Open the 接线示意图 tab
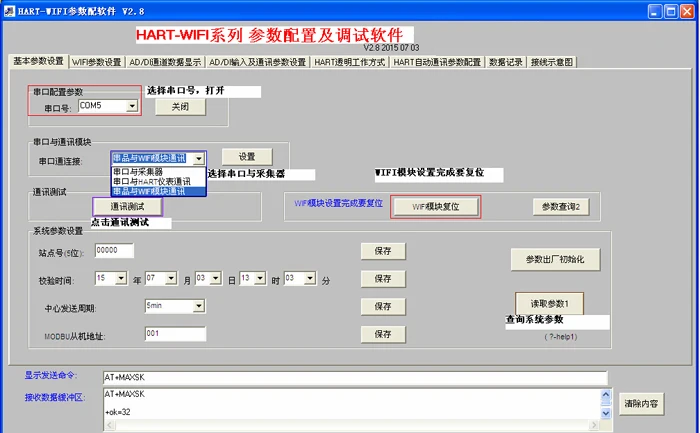The image size is (700, 433). pyautogui.click(x=552, y=62)
